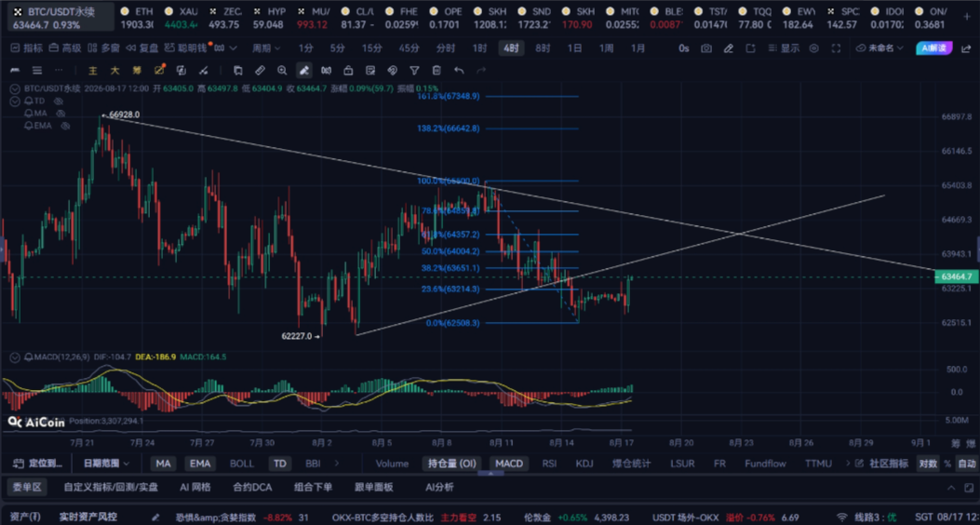The image size is (980, 525).
Task: Open 社区指标 community indicators
Action: coord(884,464)
